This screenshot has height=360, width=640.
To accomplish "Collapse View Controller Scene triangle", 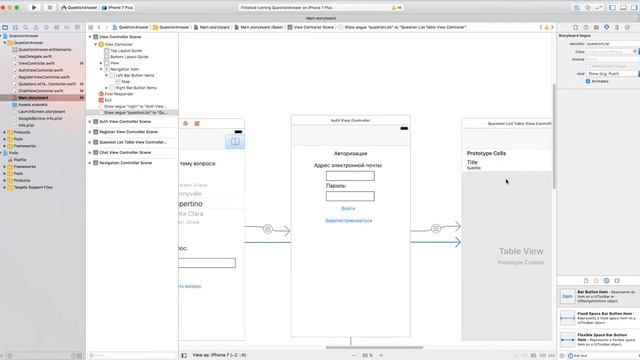I will coord(90,37).
